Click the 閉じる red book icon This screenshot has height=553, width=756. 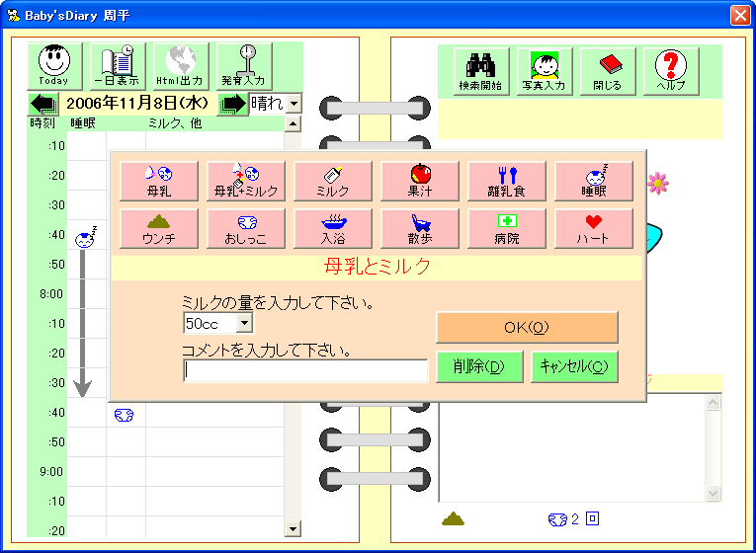point(608,71)
